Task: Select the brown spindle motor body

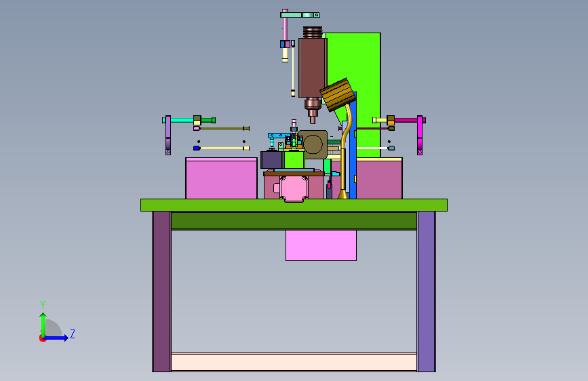Action: (x=313, y=68)
